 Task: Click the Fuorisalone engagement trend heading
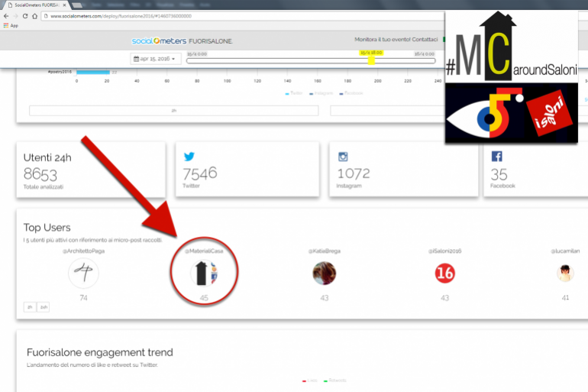(100, 352)
